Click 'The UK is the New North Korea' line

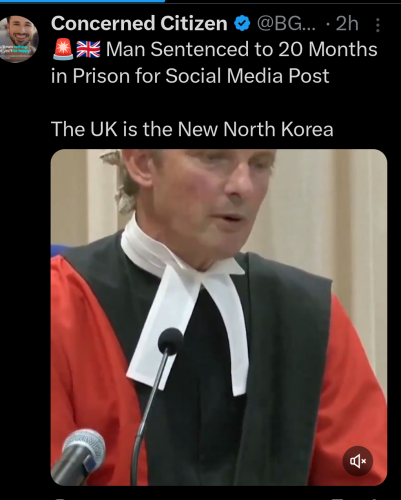[x=192, y=129]
